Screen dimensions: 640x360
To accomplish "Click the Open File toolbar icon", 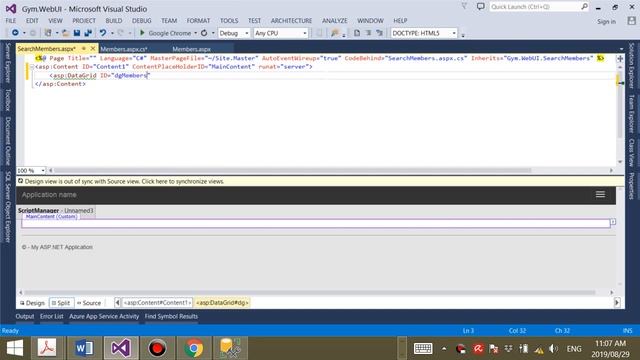I will click(65, 33).
